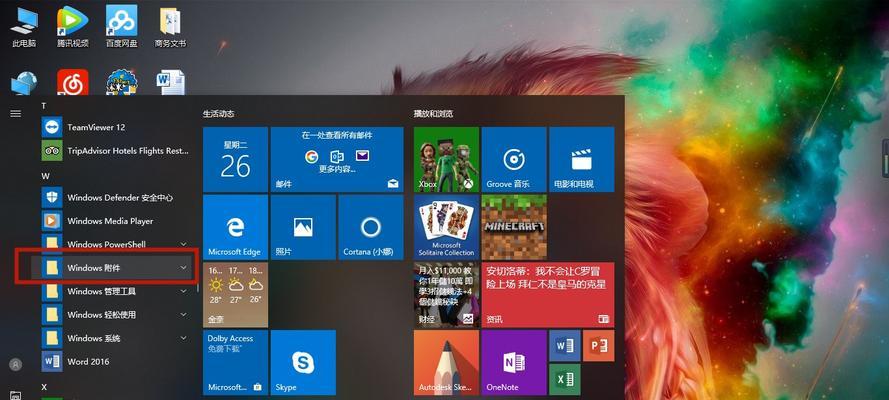The height and width of the screenshot is (400, 889).
Task: Open the Microsoft Solitaire Collection tile
Action: point(446,227)
